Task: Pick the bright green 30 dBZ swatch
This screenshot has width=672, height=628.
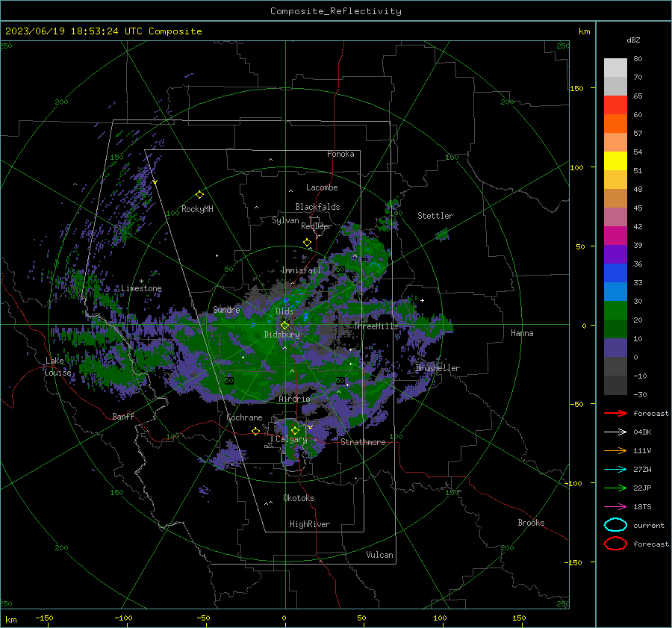Action: pos(615,311)
